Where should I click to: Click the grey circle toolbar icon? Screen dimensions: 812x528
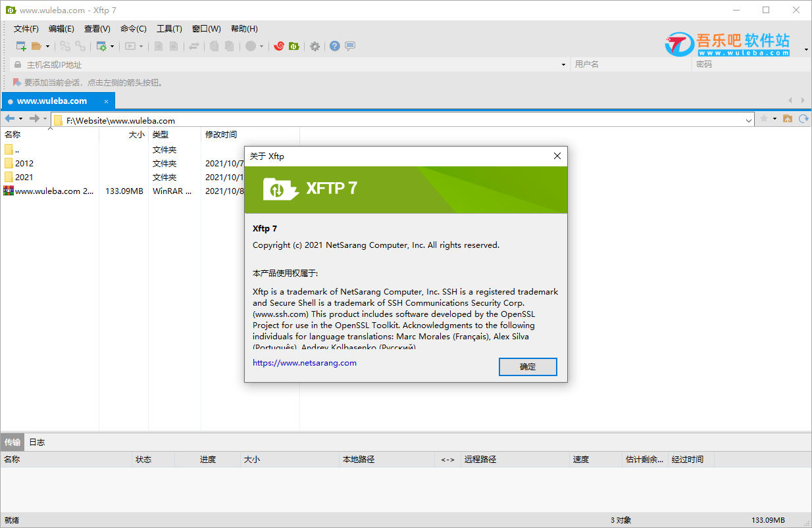coord(251,46)
